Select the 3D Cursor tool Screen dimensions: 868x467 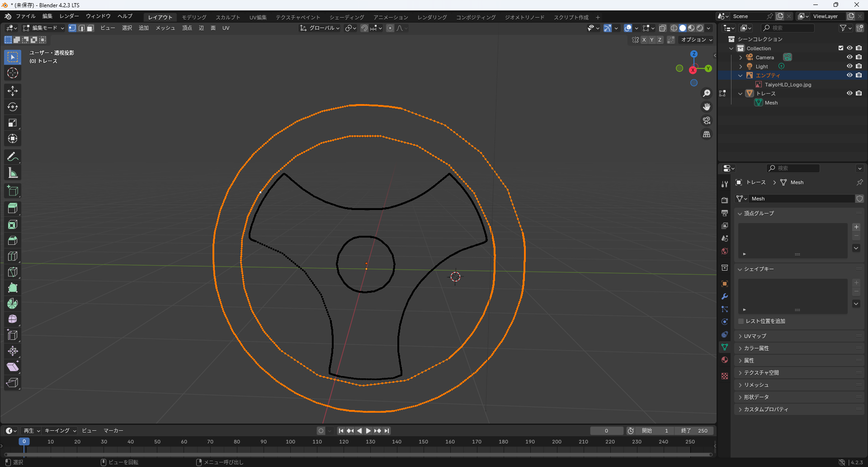click(13, 73)
